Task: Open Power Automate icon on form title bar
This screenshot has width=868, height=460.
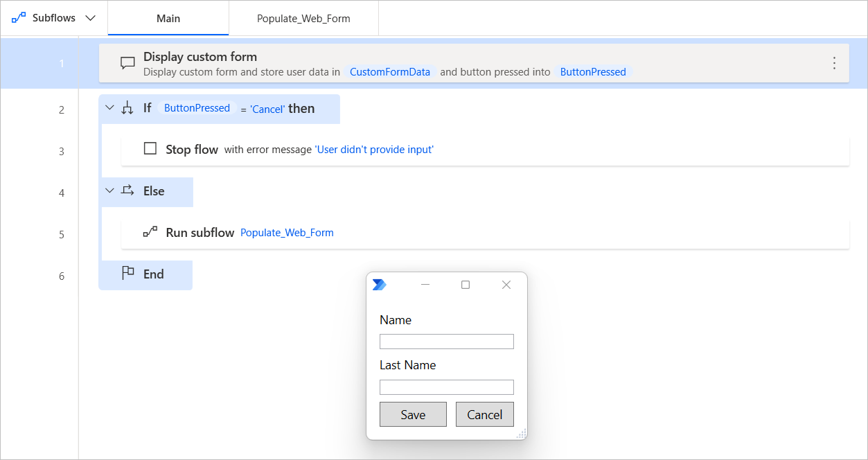Action: (x=379, y=284)
